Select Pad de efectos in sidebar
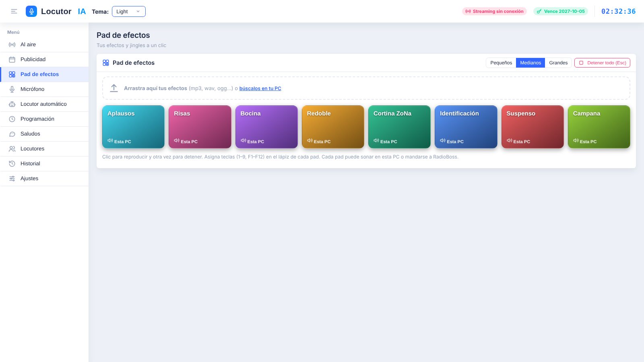Image resolution: width=644 pixels, height=362 pixels. [x=44, y=74]
